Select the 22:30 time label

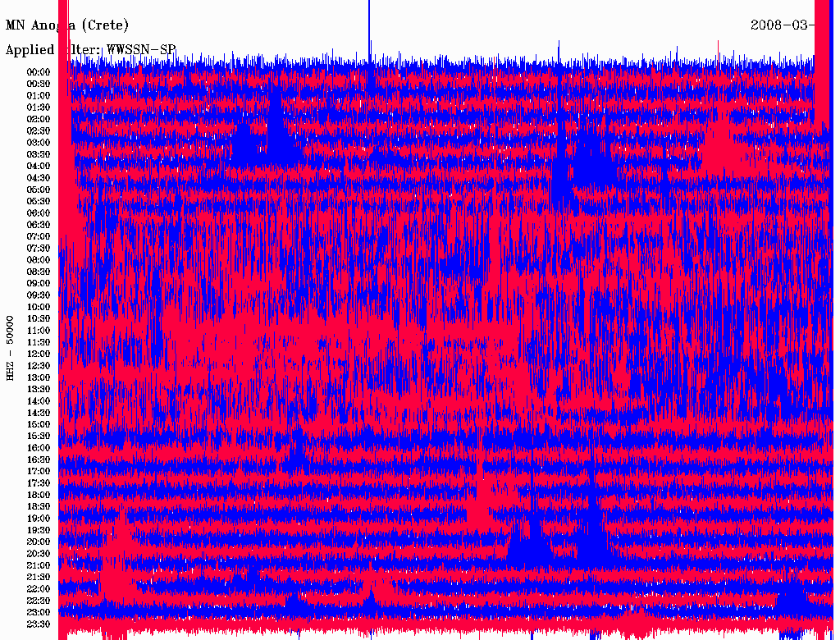pyautogui.click(x=39, y=601)
